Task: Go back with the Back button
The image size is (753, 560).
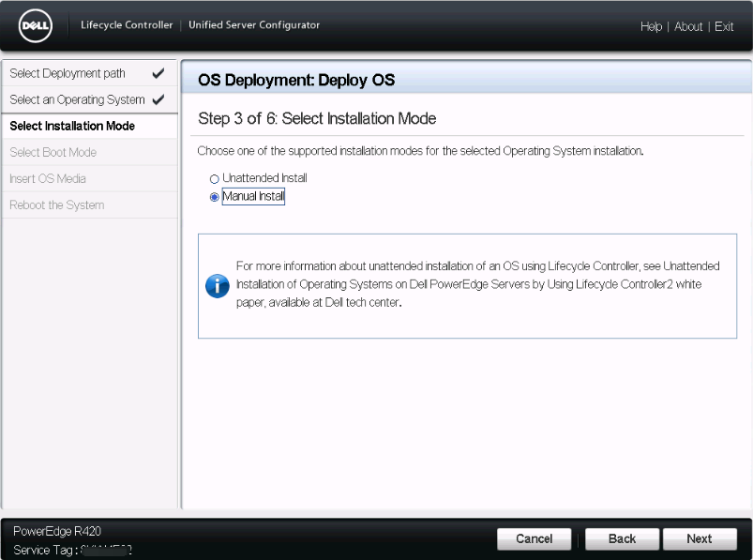Action: [x=622, y=538]
